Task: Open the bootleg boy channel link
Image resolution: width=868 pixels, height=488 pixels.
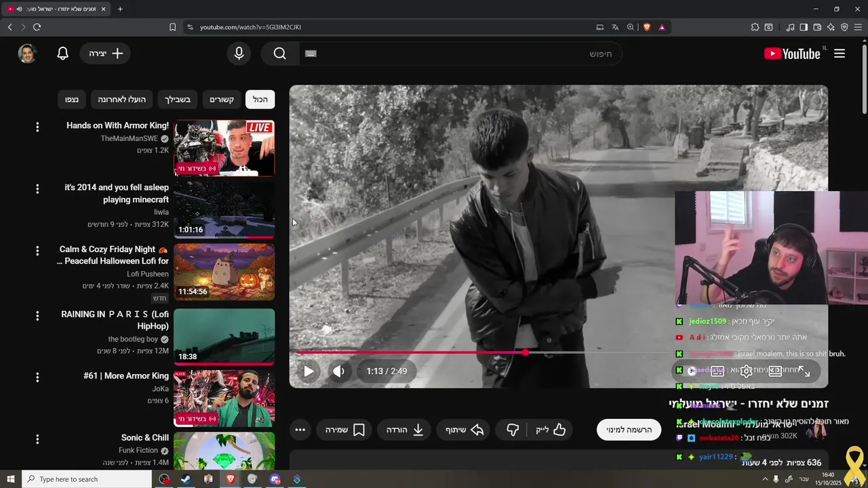Action: point(133,339)
